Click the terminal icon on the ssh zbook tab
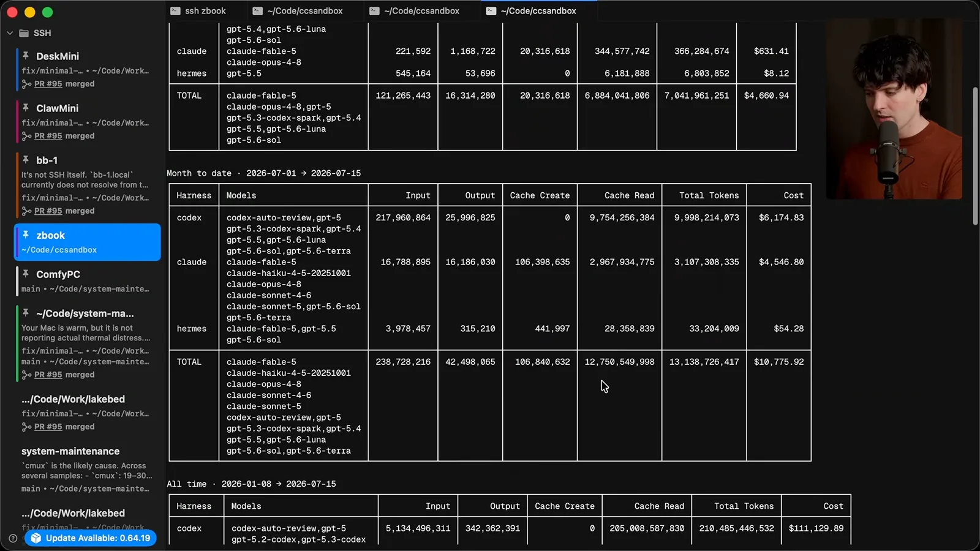Viewport: 980px width, 551px height. point(175,11)
